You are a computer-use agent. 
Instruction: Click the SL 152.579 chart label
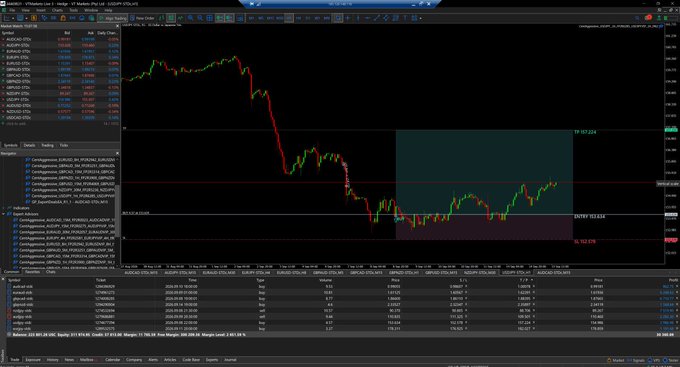[585, 242]
